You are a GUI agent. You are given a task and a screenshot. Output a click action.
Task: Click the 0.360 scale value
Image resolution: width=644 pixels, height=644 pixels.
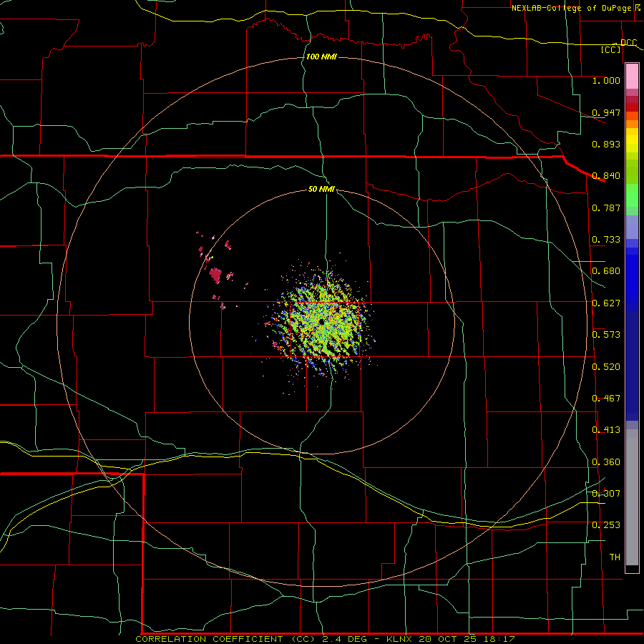point(606,462)
